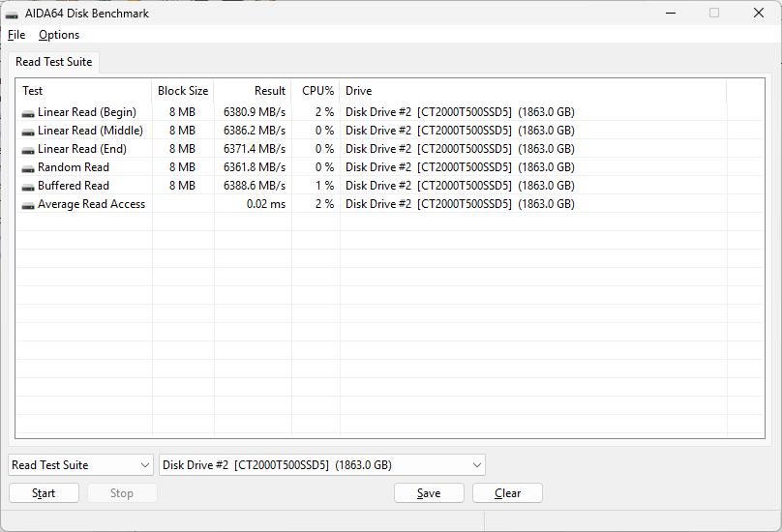Click the drive icon beside Linear Read (Middle)
The image size is (782, 532).
click(28, 132)
